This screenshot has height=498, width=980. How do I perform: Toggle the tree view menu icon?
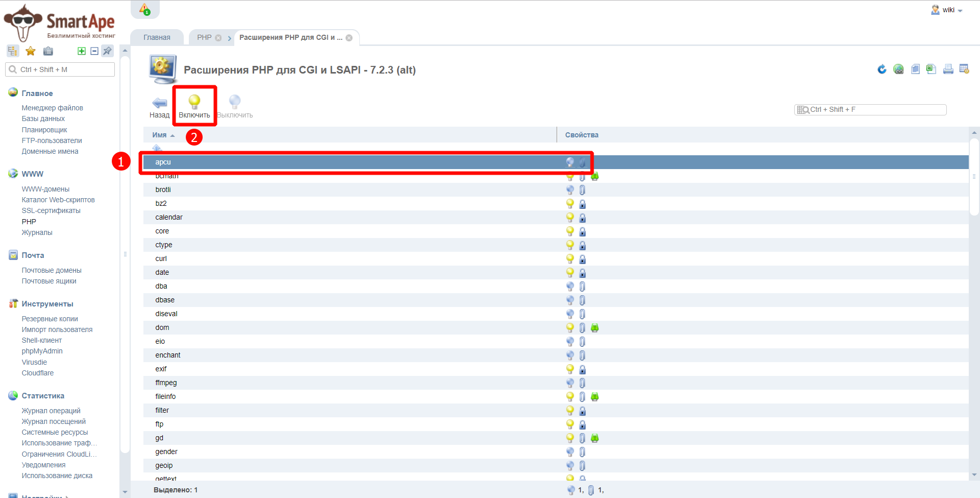click(13, 51)
